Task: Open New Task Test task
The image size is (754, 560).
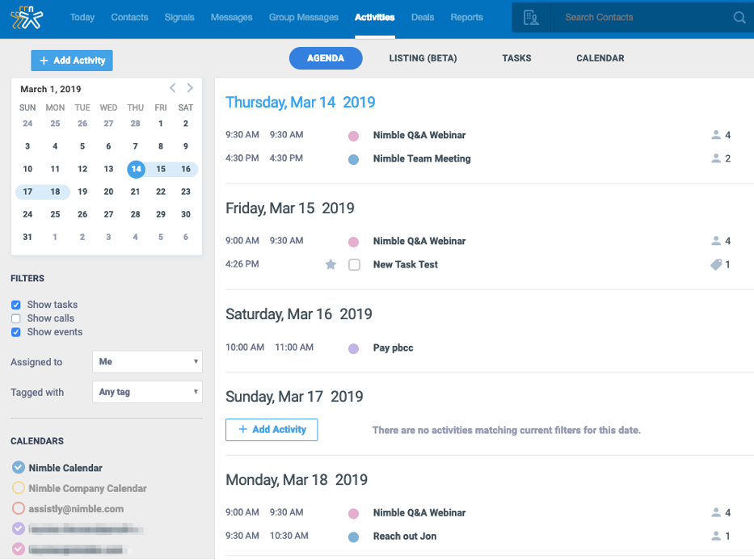Action: (406, 264)
